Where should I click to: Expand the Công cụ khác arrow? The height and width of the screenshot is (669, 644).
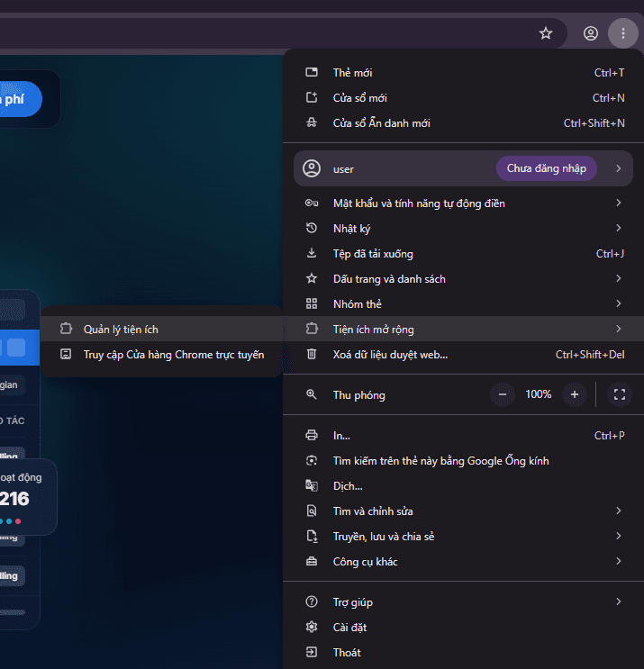(619, 561)
